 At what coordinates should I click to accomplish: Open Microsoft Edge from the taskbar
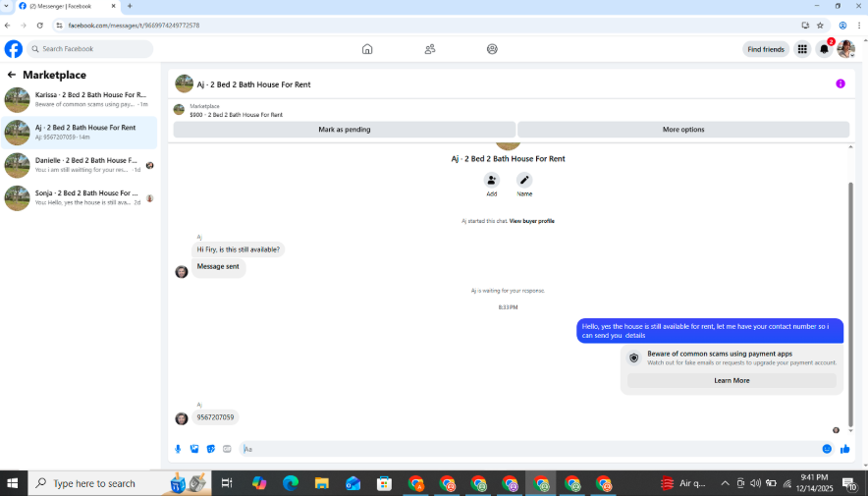tap(290, 483)
